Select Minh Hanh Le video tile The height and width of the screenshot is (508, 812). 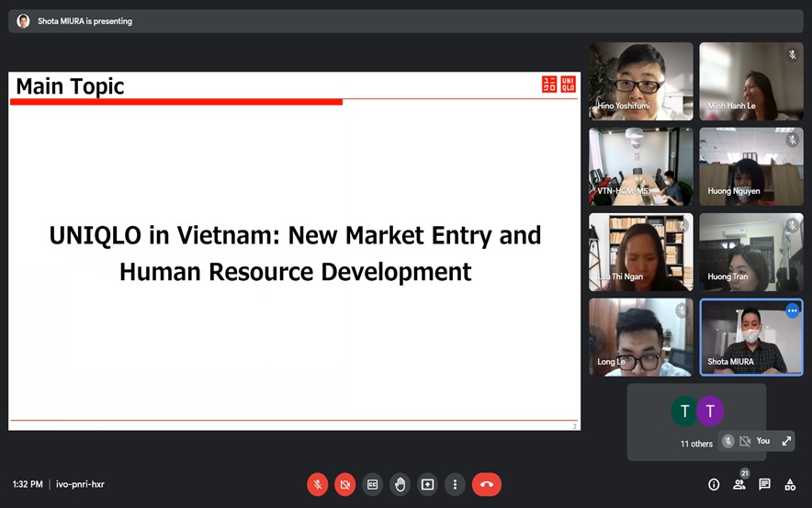click(751, 82)
